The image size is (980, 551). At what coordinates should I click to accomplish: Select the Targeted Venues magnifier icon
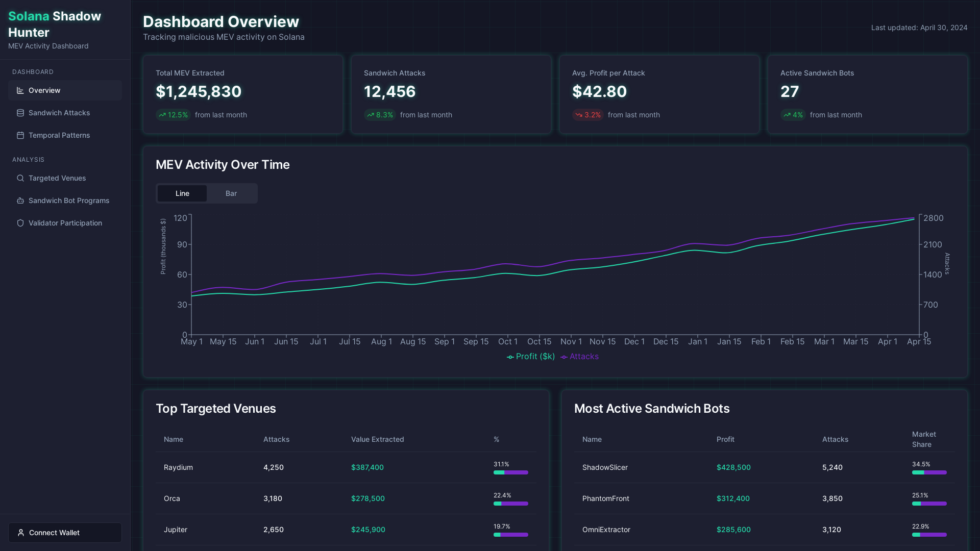tap(20, 178)
